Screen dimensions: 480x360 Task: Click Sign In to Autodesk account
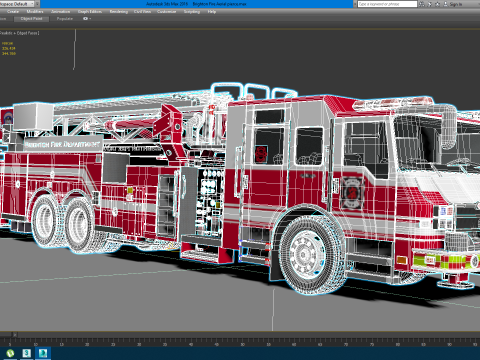[453, 4]
